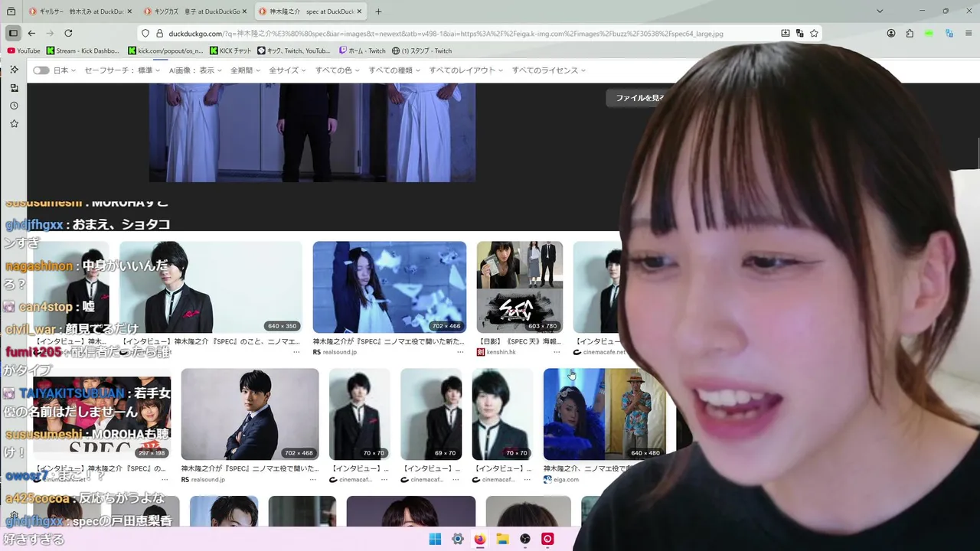
Task: Bookmark this page with the star icon
Action: tap(814, 34)
